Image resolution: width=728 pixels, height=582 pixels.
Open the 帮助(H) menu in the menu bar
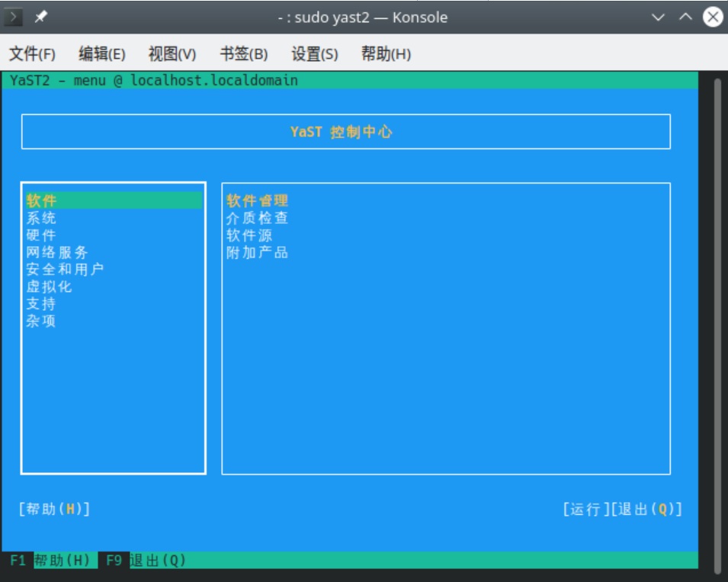386,54
